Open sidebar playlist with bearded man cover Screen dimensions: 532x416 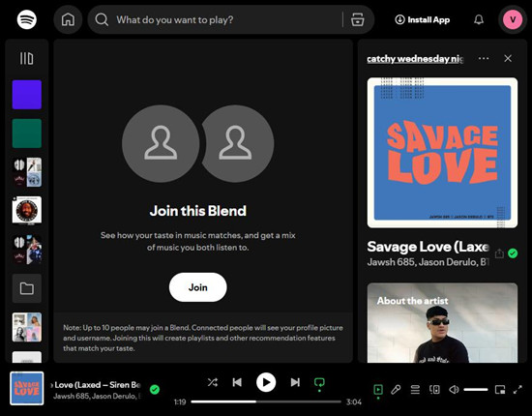coord(27,211)
